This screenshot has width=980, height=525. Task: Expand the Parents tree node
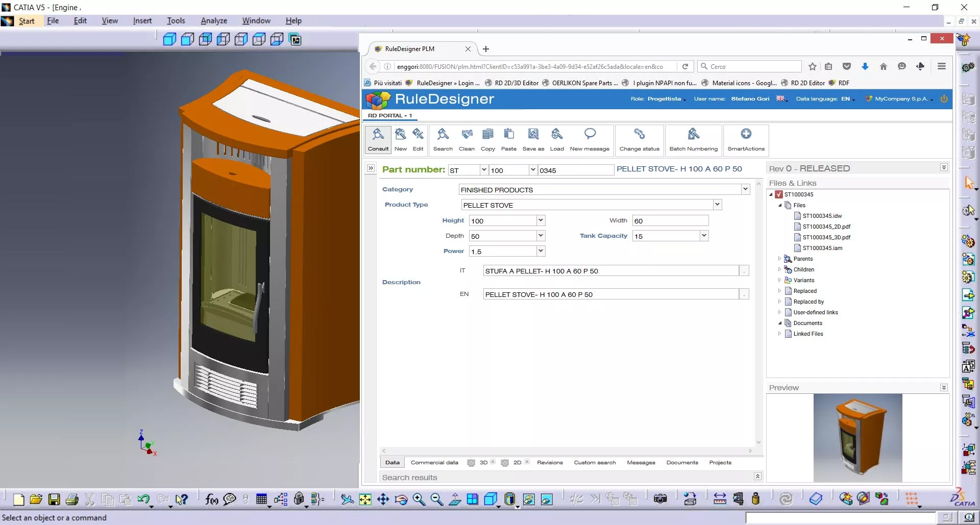click(779, 259)
